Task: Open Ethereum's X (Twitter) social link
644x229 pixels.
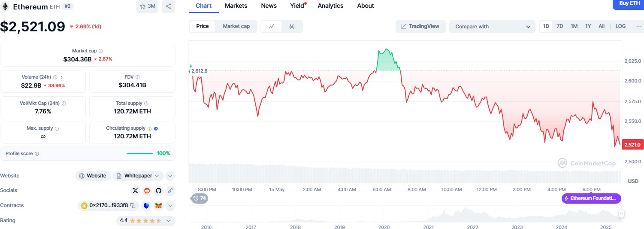Action: tap(136, 190)
